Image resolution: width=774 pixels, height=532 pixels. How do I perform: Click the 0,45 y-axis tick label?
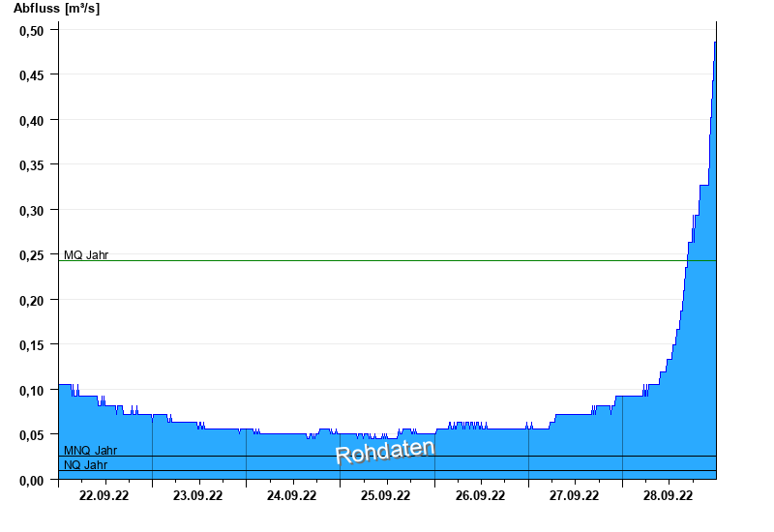pos(33,75)
